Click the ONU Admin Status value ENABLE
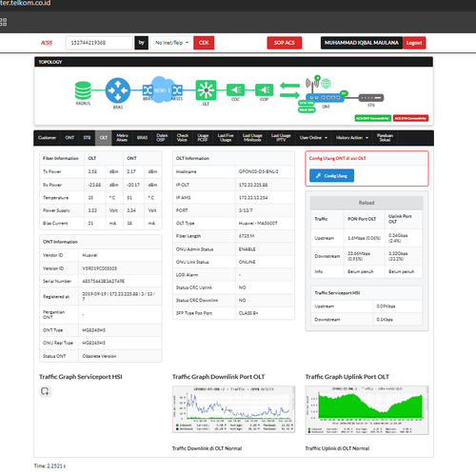 coord(248,249)
